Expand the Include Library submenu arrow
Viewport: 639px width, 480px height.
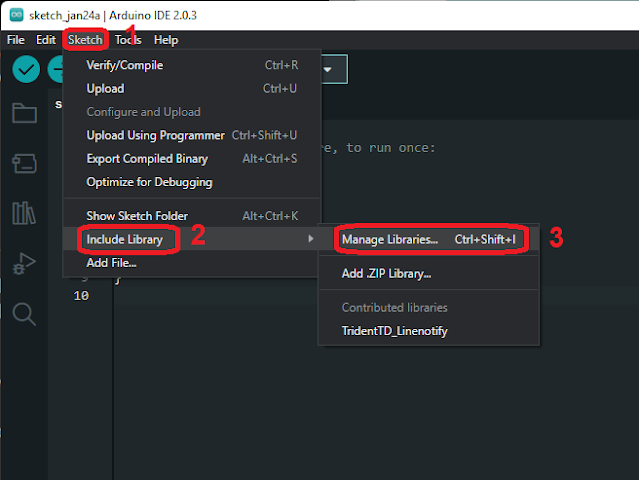pos(311,238)
